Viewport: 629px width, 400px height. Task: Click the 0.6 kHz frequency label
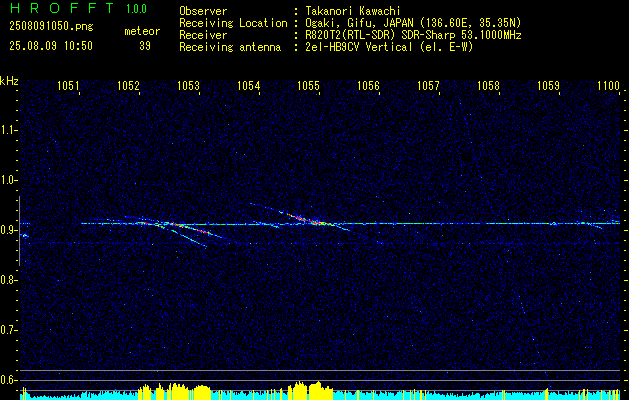coord(8,380)
